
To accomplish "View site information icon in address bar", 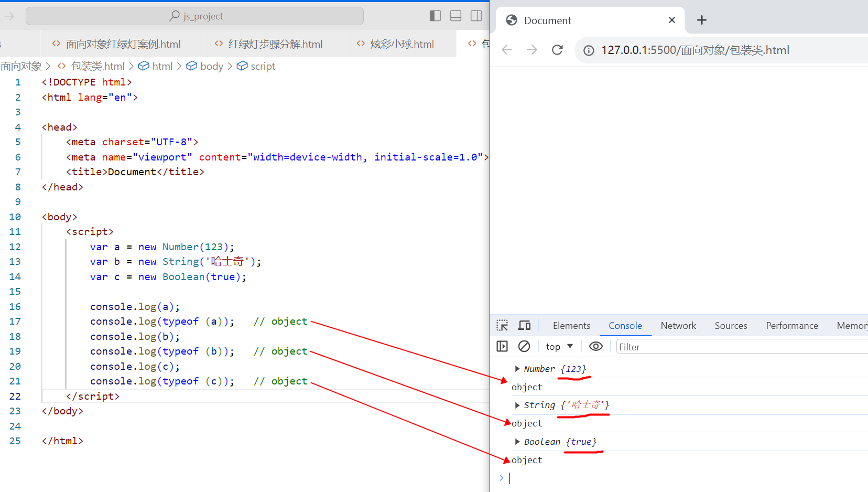I will (589, 50).
